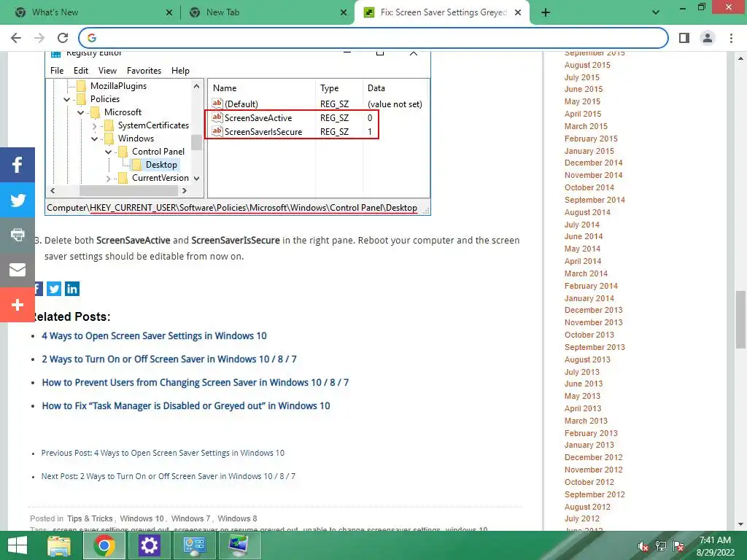The image size is (747, 560).
Task: Open November 2013 archive
Action: pos(593,322)
